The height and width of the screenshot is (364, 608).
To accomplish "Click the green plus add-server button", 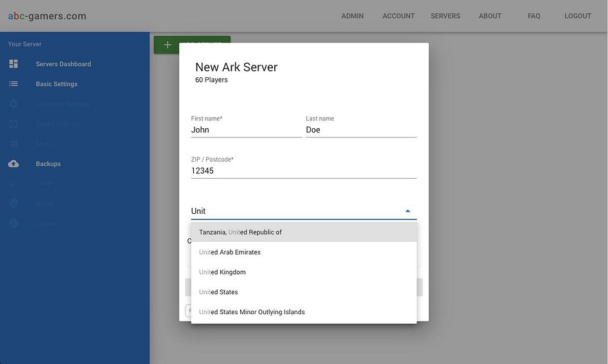I will [168, 45].
